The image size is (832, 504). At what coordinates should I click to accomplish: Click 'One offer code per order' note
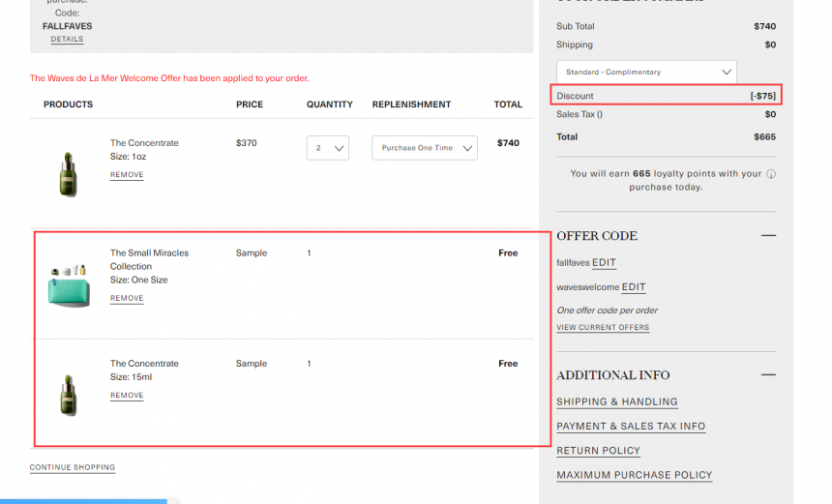pos(607,311)
